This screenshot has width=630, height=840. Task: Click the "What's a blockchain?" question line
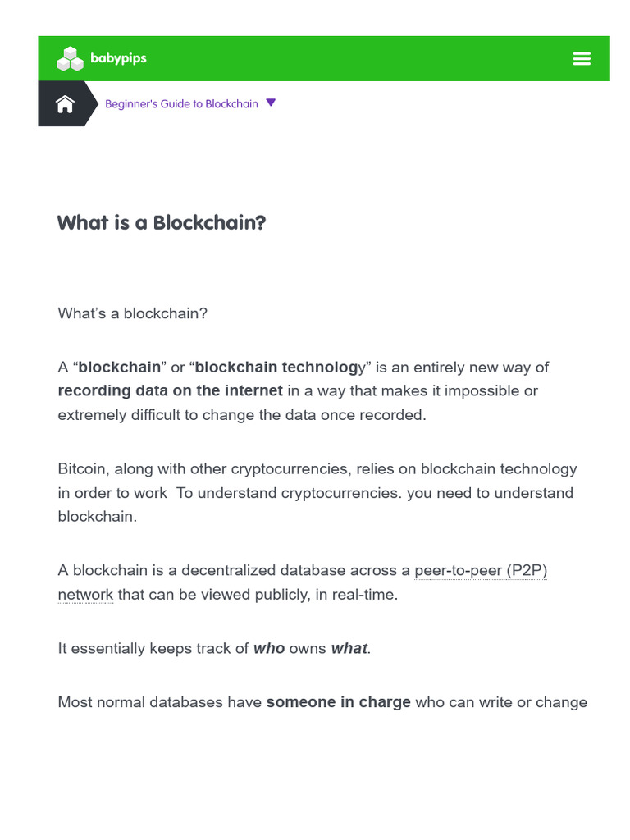(x=132, y=313)
